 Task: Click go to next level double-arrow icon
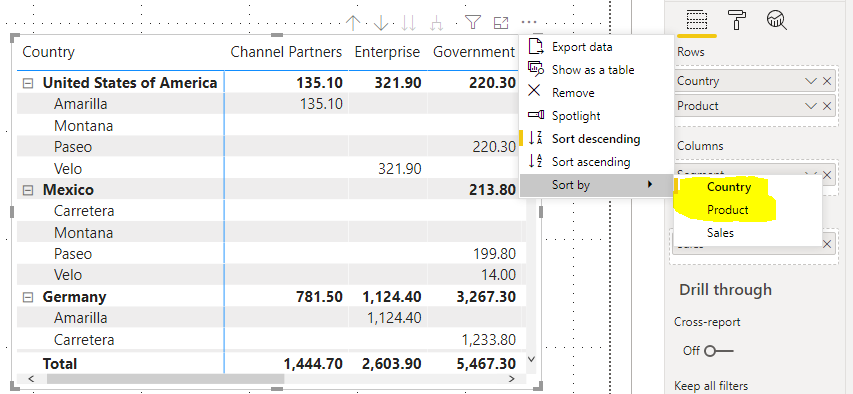pyautogui.click(x=409, y=22)
